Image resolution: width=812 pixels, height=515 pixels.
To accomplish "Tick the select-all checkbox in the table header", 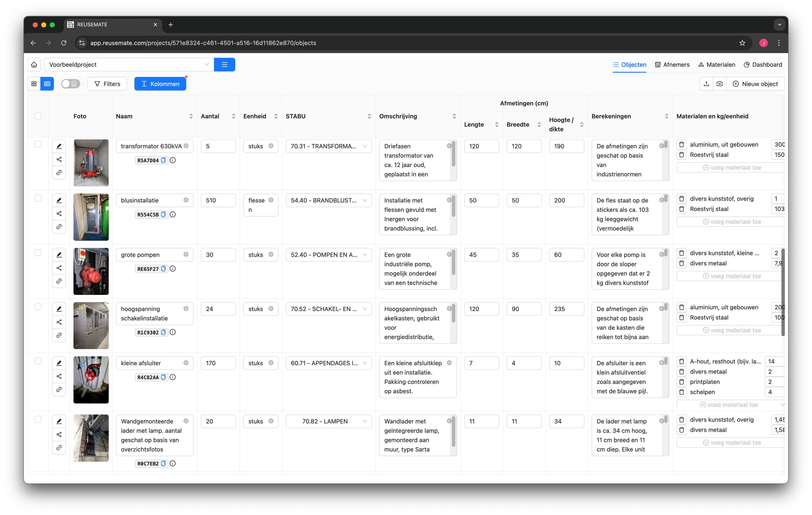I will (x=38, y=116).
